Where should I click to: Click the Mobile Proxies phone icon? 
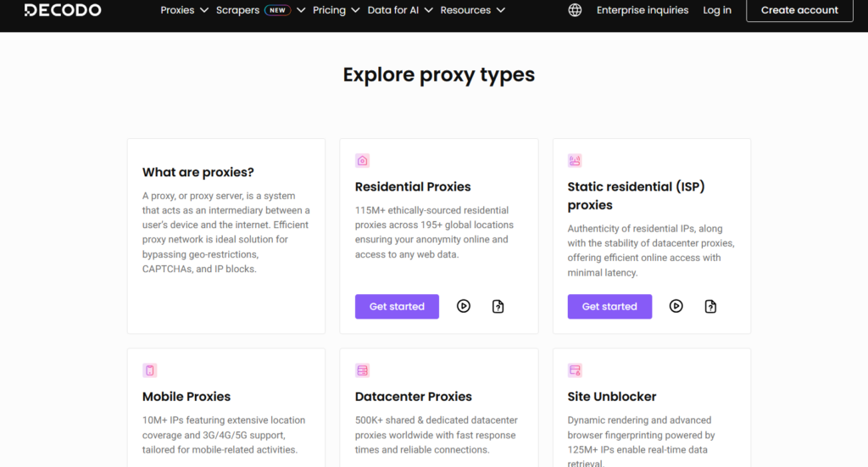point(150,370)
